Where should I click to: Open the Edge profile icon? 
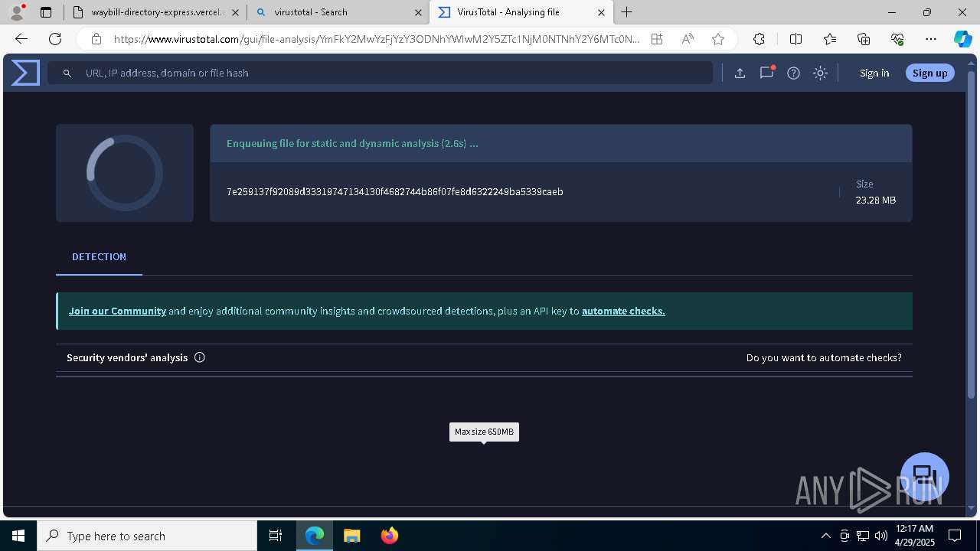pos(17,11)
